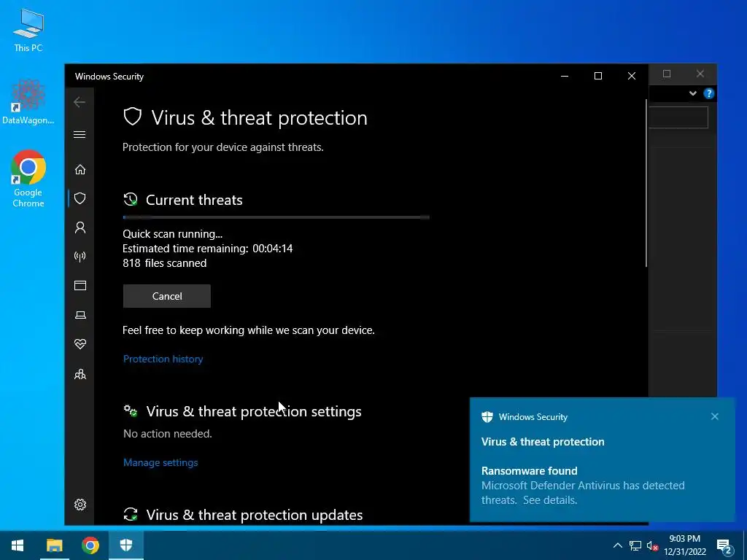The height and width of the screenshot is (560, 747).
Task: Show hidden system tray icons
Action: point(617,545)
